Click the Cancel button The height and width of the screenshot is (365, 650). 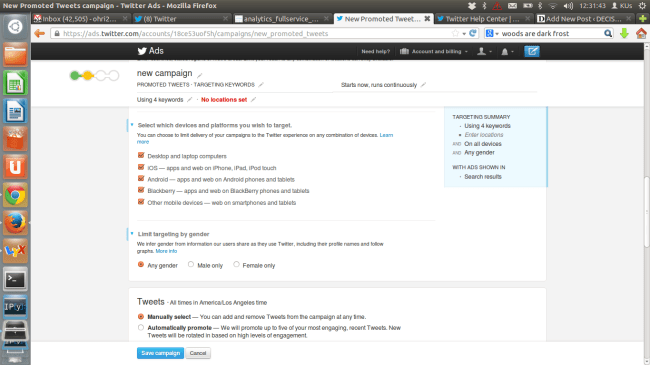point(198,353)
